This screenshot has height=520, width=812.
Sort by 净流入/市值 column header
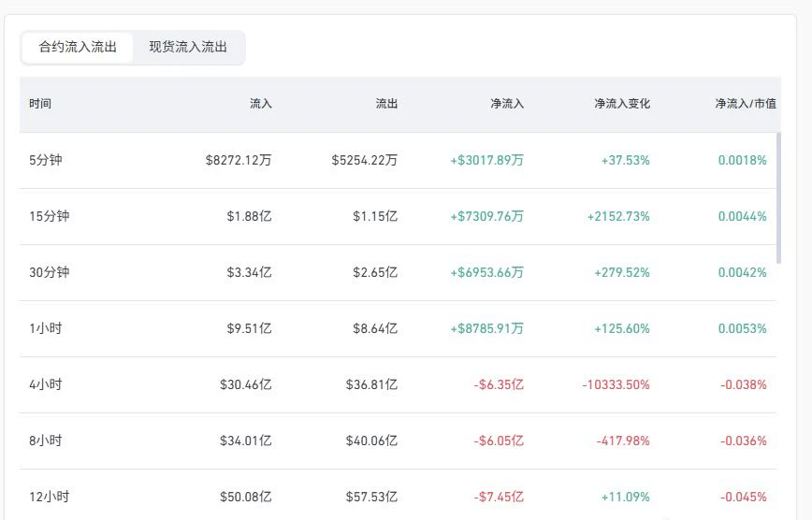746,104
